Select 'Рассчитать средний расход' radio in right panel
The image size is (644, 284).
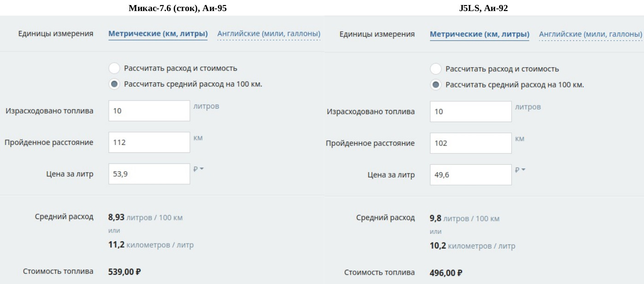pos(436,85)
